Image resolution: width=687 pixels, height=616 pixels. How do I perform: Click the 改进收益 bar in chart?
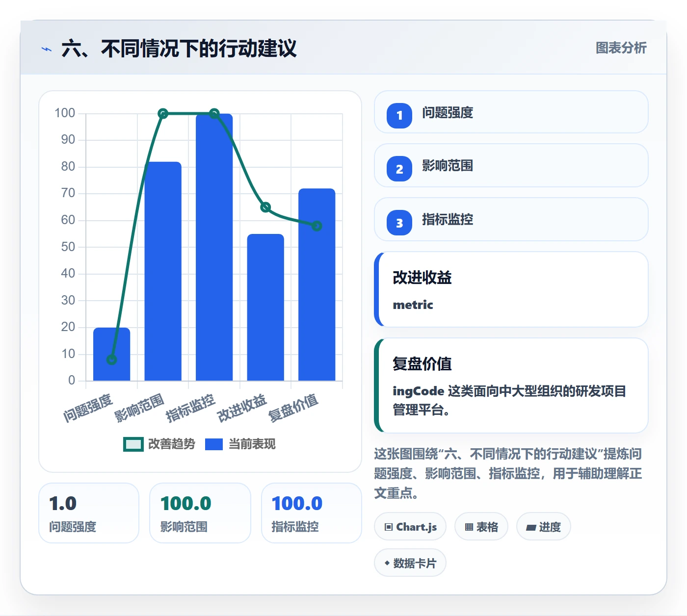click(265, 308)
